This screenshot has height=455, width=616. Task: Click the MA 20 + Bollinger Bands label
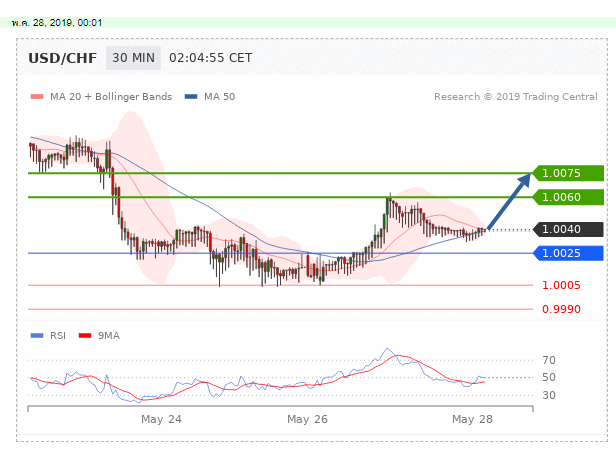click(x=111, y=97)
